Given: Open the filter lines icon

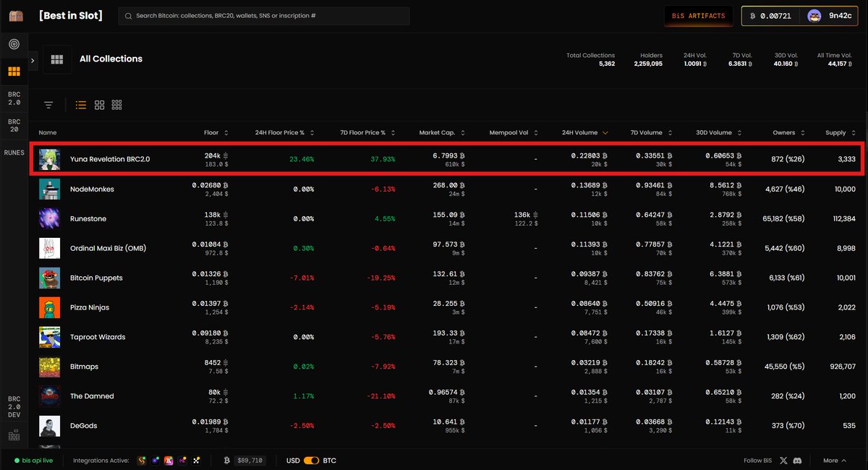Looking at the screenshot, I should coord(48,105).
